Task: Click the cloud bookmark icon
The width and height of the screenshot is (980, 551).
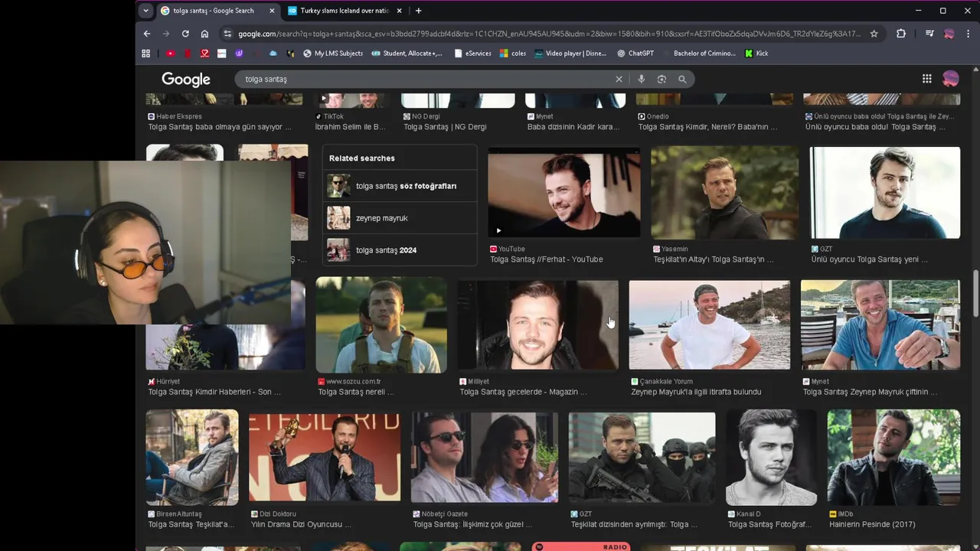Action: pos(273,54)
